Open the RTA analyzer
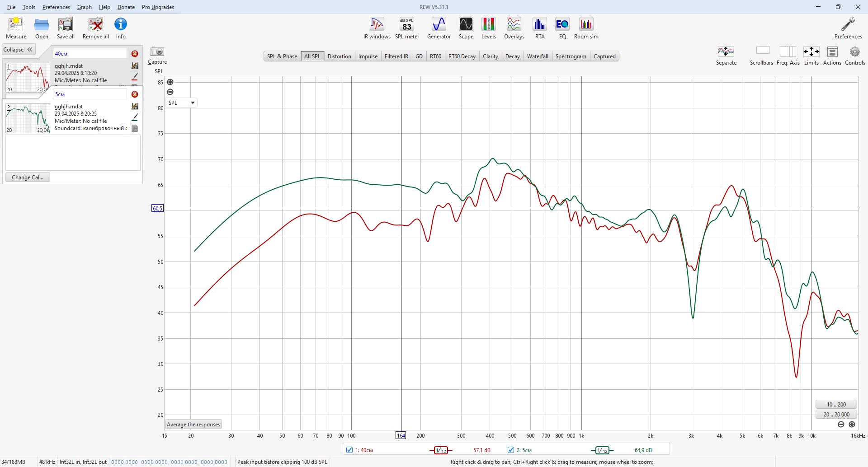Screen dimensions: 868x467 click(x=540, y=28)
